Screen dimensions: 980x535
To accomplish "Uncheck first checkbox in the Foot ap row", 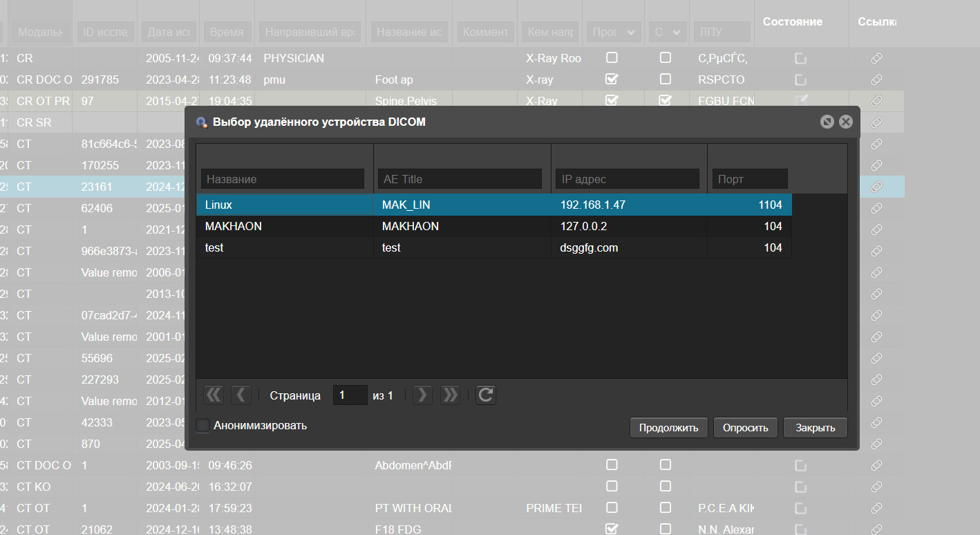I will click(612, 79).
